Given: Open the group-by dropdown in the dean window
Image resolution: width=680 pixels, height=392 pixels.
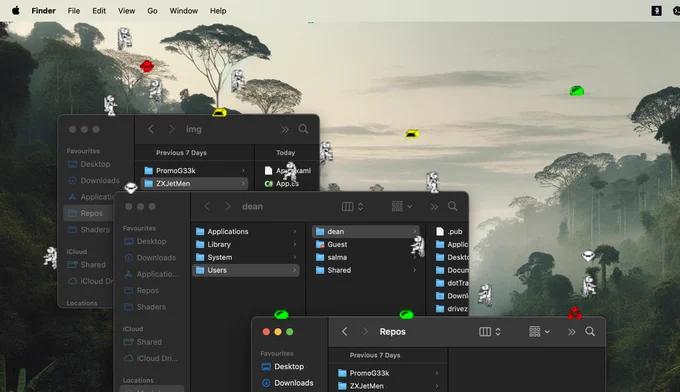Looking at the screenshot, I should pyautogui.click(x=402, y=206).
